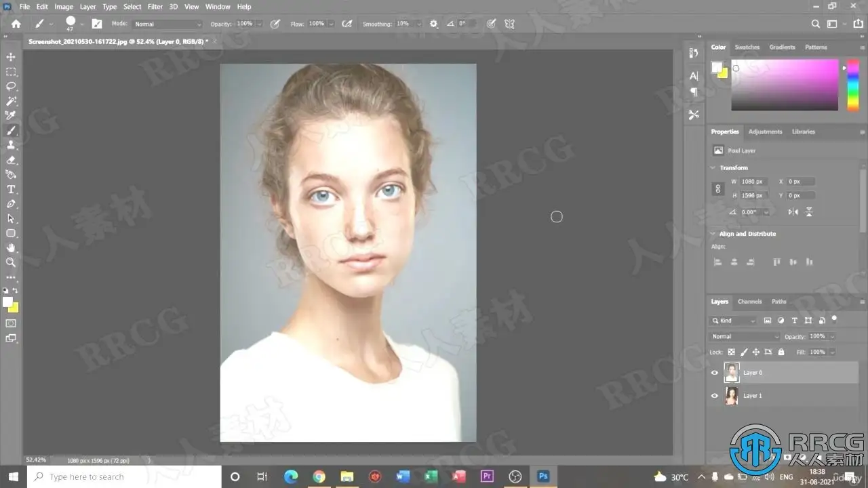Select the Horizontal Type tool
868x488 pixels.
[x=11, y=189]
